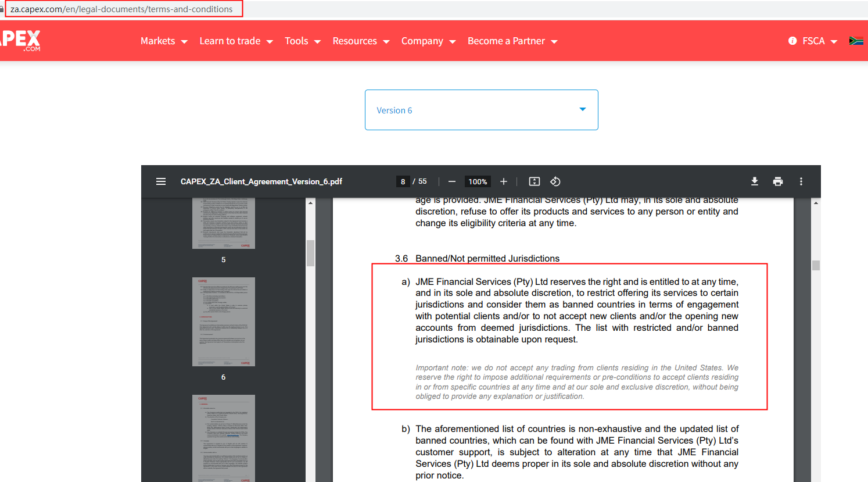Image resolution: width=868 pixels, height=482 pixels.
Task: Open the FSCA regulator dropdown
Action: pos(820,41)
